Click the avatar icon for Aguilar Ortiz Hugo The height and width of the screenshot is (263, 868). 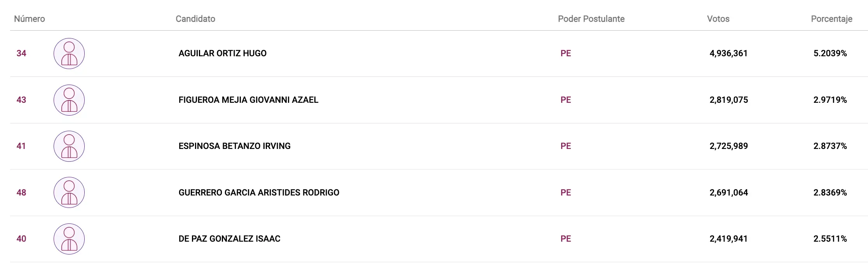click(x=69, y=54)
